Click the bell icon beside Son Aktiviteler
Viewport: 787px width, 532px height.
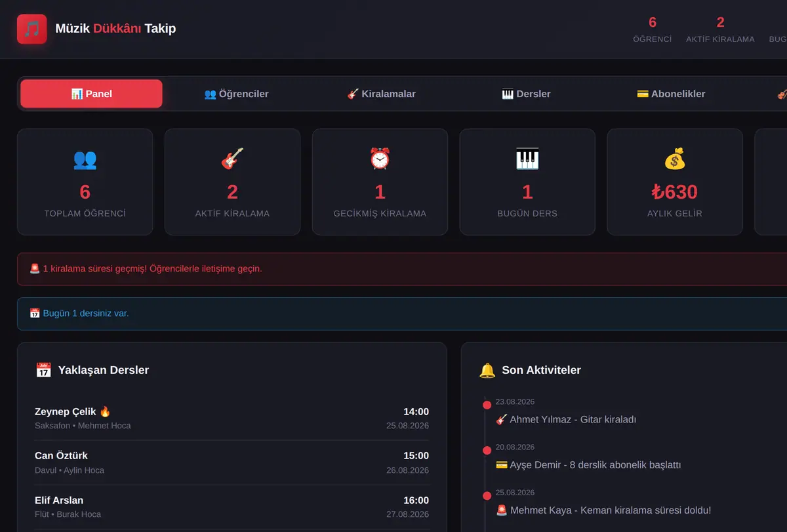[487, 370]
